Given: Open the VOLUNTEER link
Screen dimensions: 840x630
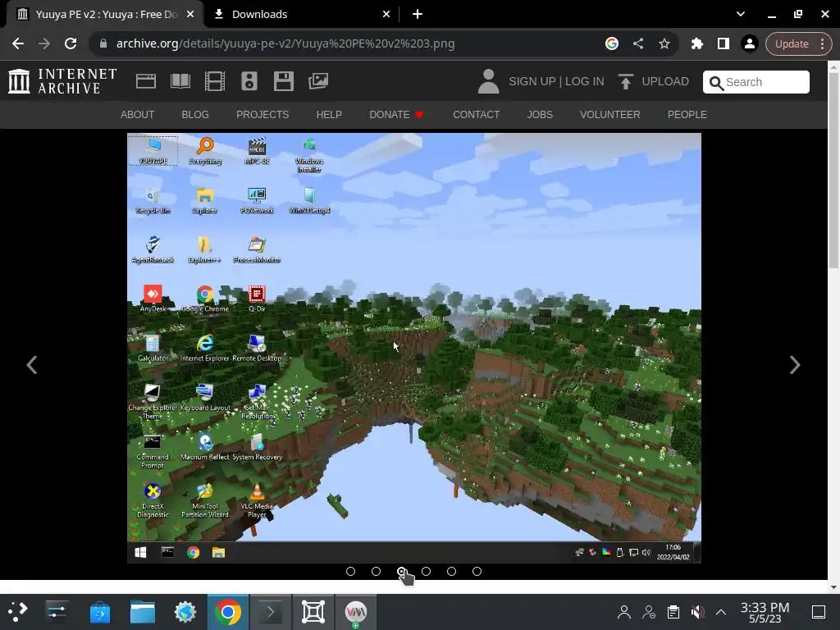Looking at the screenshot, I should click(609, 115).
